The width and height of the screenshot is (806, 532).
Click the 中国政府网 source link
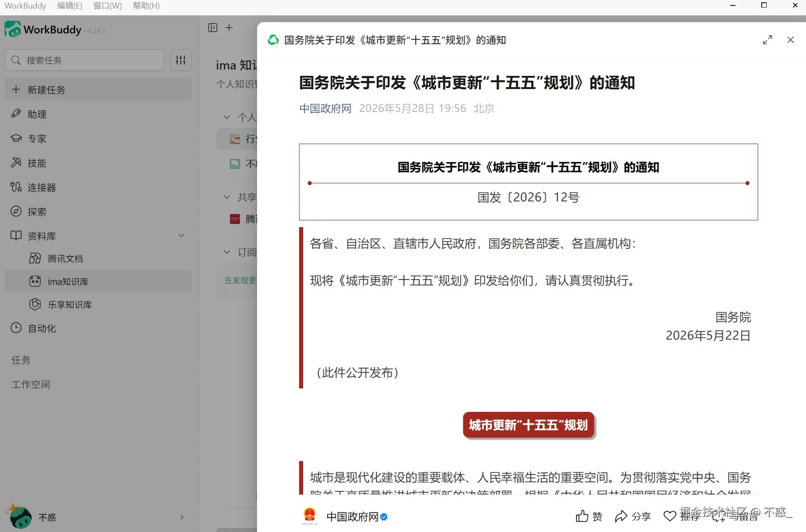coord(325,108)
